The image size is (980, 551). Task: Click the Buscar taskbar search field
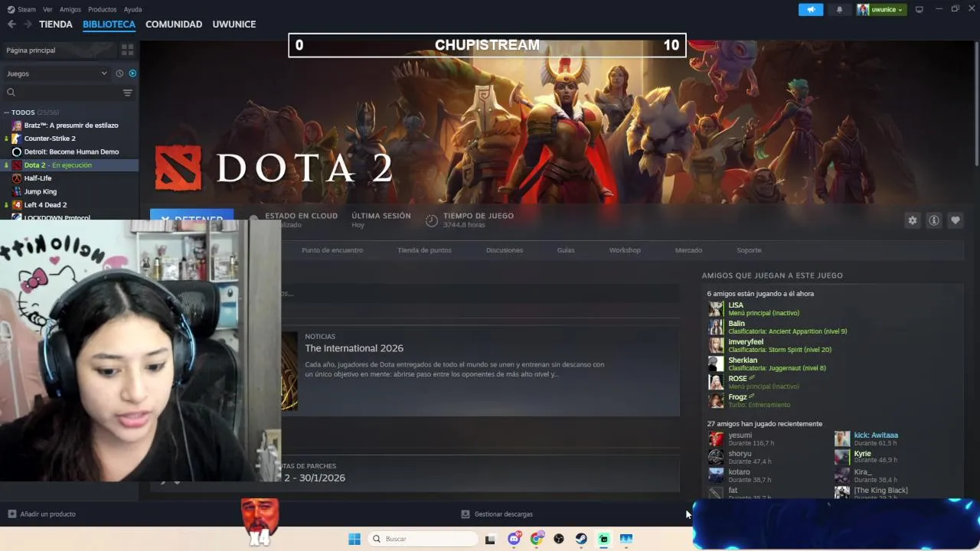coord(423,539)
